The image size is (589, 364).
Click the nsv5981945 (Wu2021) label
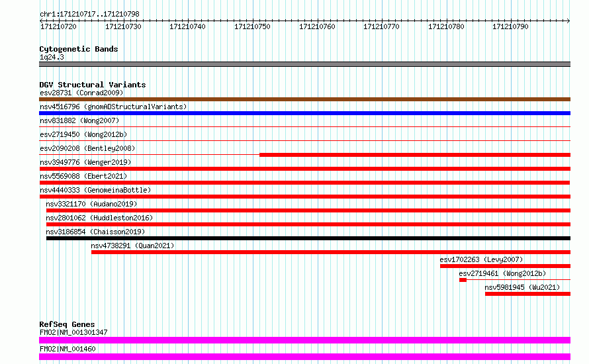pyautogui.click(x=522, y=287)
